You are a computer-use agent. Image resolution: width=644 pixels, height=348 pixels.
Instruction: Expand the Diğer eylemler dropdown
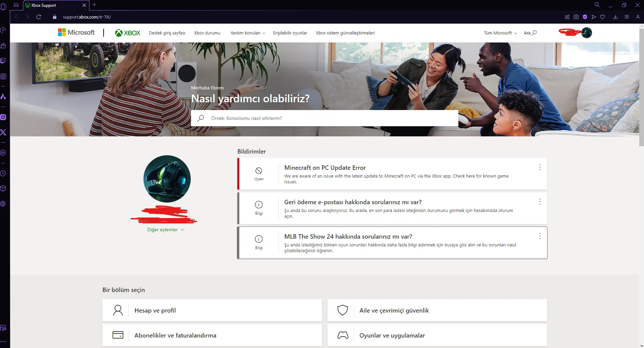pyautogui.click(x=166, y=230)
